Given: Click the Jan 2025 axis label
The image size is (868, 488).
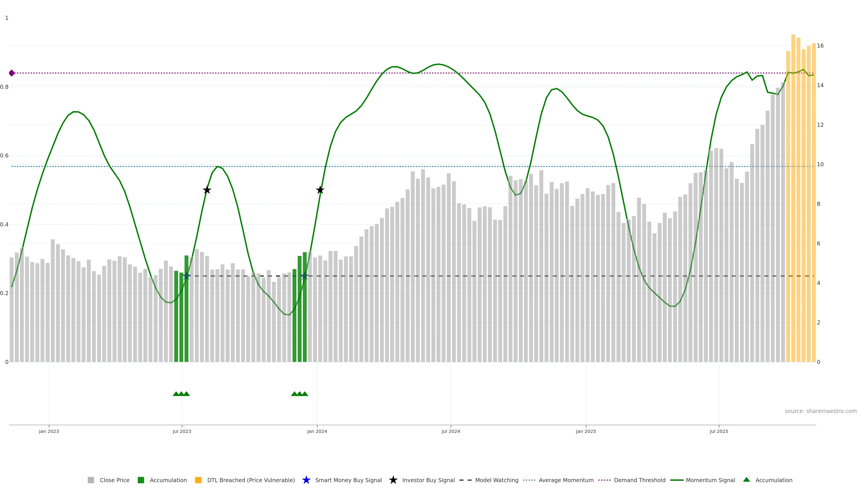Looking at the screenshot, I should (x=586, y=432).
